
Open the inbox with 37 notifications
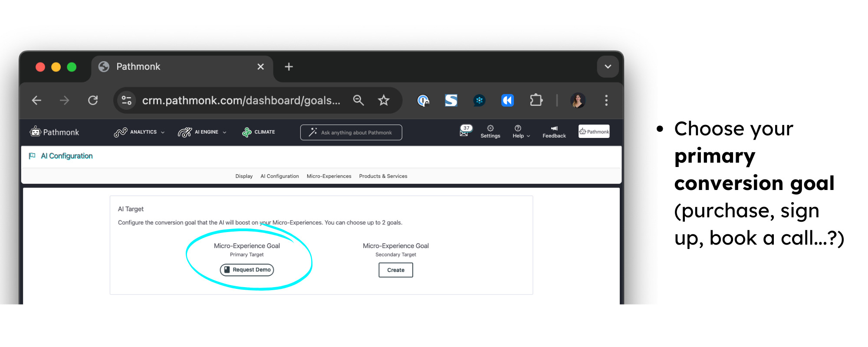(464, 131)
